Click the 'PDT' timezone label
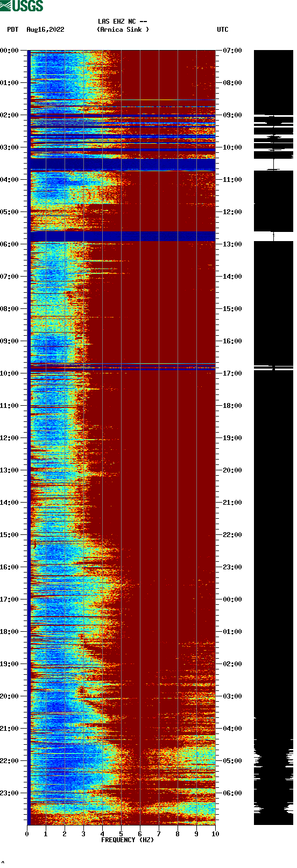This screenshot has height=868, width=297. tap(13, 30)
